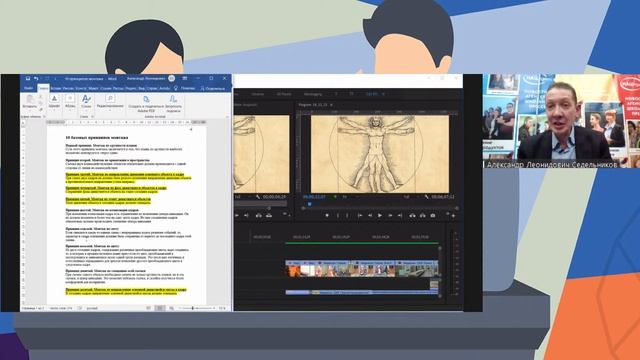Open the Стили styles gallery
Image resolution: width=640 pixels, height=360 pixels.
click(x=86, y=102)
